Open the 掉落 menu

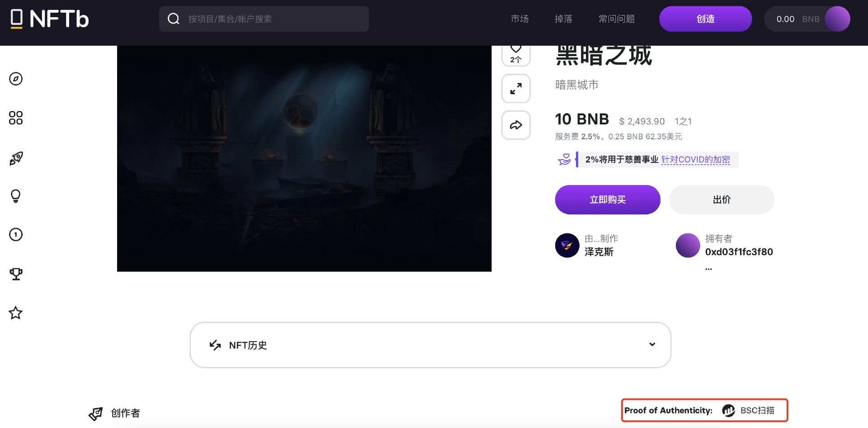pos(563,19)
